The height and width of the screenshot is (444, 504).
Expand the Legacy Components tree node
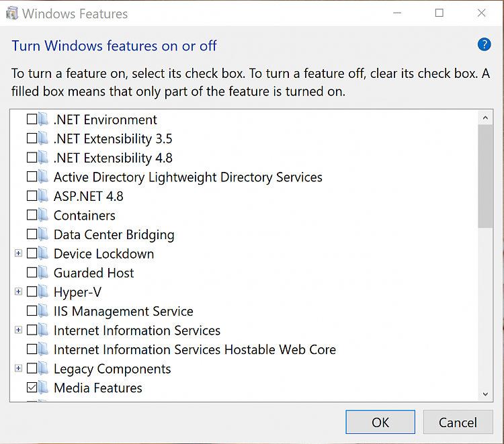(x=18, y=368)
